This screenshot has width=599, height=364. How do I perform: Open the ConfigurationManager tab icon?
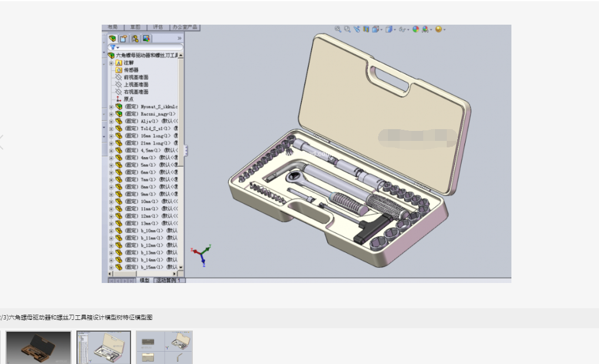pos(135,39)
